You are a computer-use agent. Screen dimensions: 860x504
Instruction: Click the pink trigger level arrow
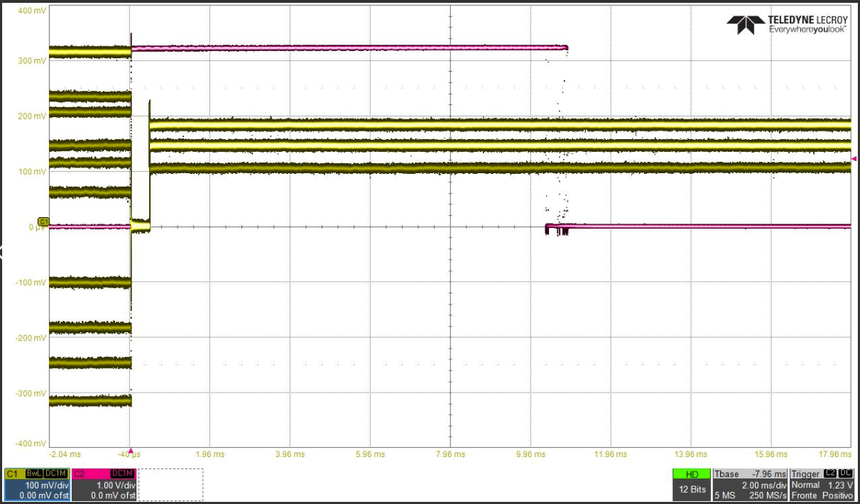(x=854, y=158)
